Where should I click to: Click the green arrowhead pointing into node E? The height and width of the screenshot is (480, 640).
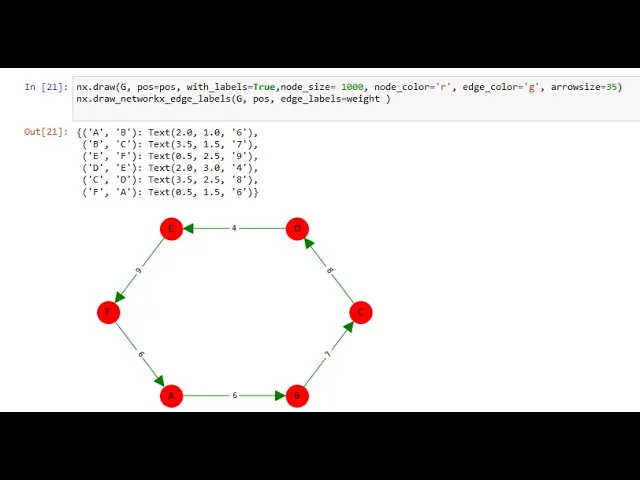point(188,229)
